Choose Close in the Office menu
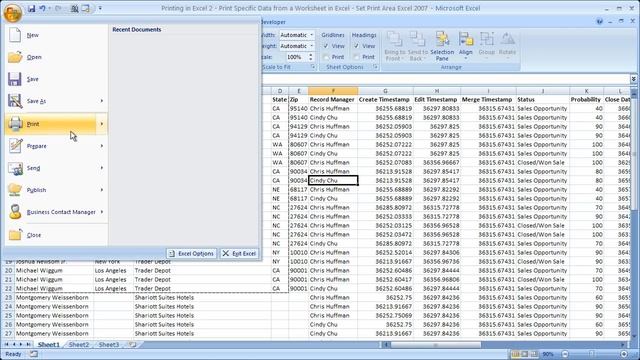Image resolution: width=640 pixels, height=360 pixels. tap(56, 235)
